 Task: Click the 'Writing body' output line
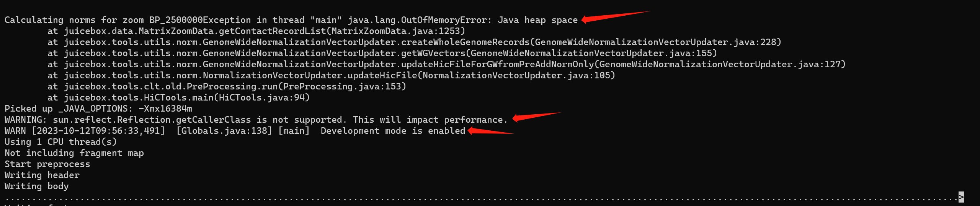point(37,186)
